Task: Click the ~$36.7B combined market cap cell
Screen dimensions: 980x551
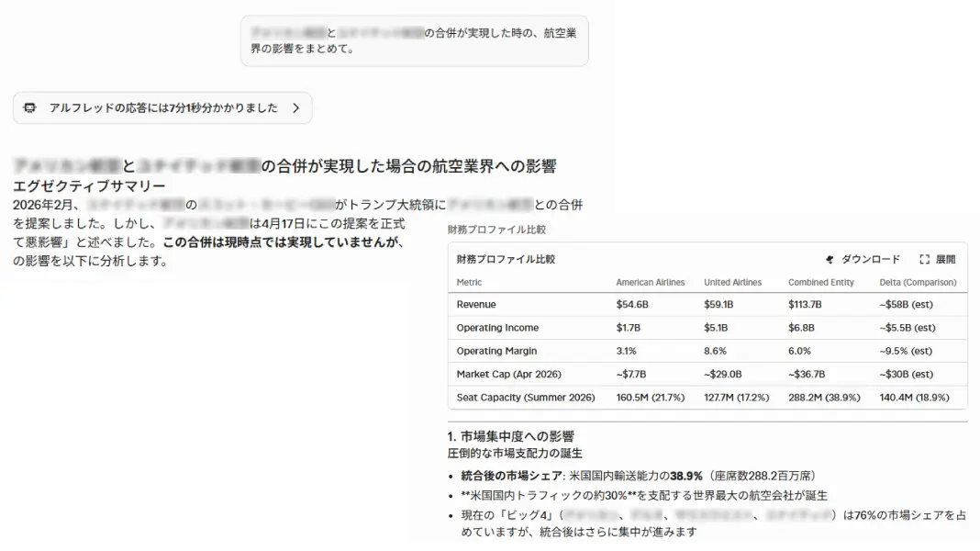Action: click(x=807, y=374)
